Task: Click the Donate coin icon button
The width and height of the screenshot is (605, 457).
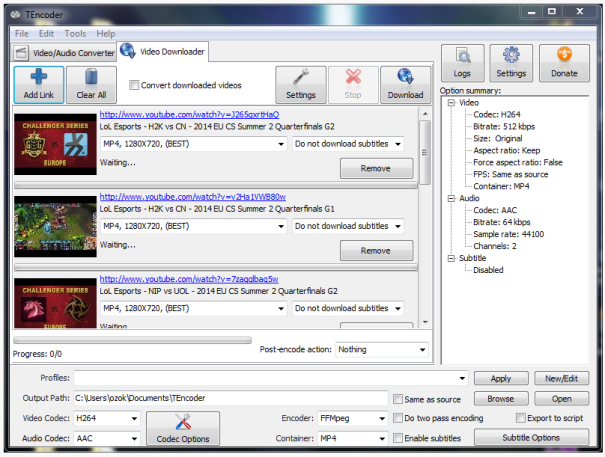Action: click(564, 63)
